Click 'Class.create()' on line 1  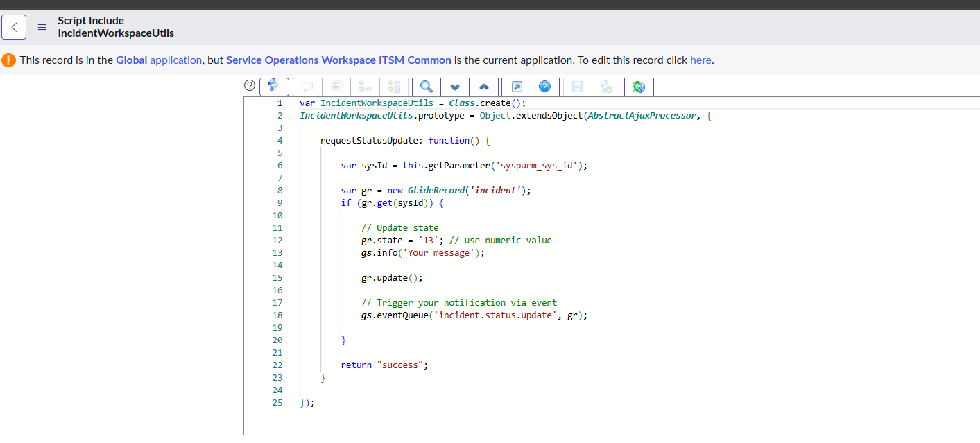click(x=488, y=103)
